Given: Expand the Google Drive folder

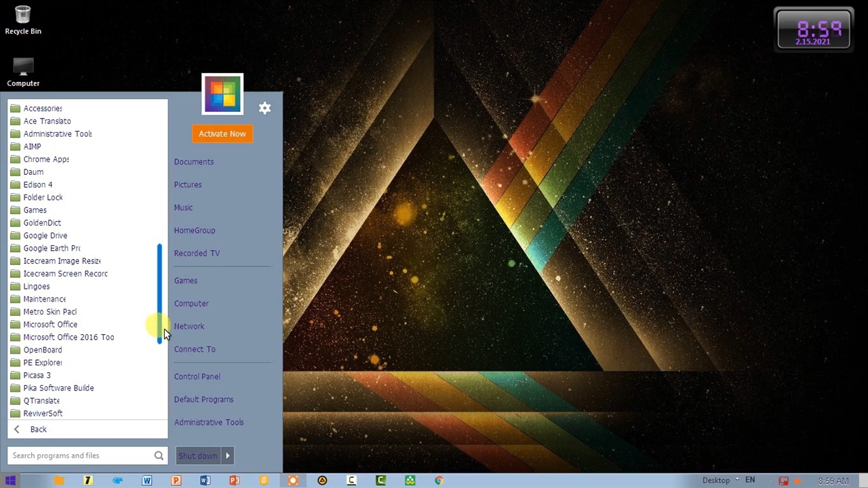Looking at the screenshot, I should point(45,236).
